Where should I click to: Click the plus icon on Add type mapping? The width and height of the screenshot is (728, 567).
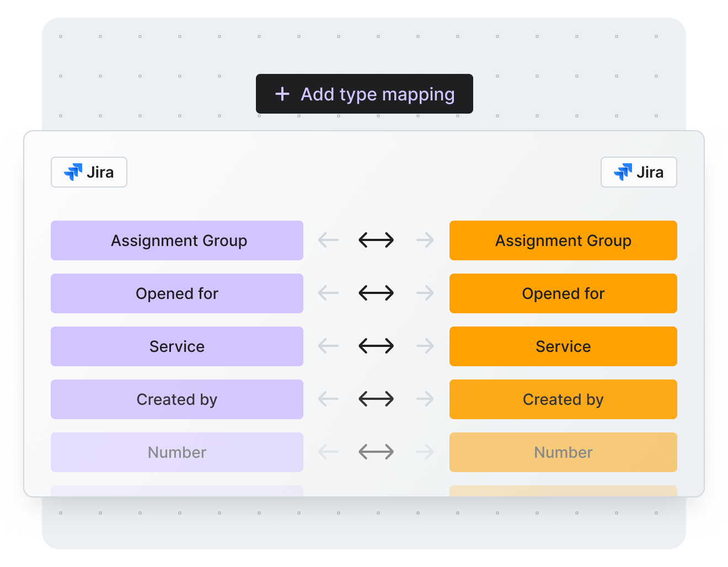[x=282, y=94]
